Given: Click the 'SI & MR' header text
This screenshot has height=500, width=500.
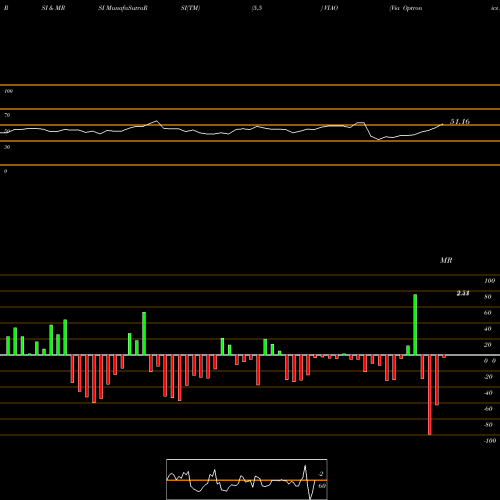Looking at the screenshot, I should [x=53, y=8].
